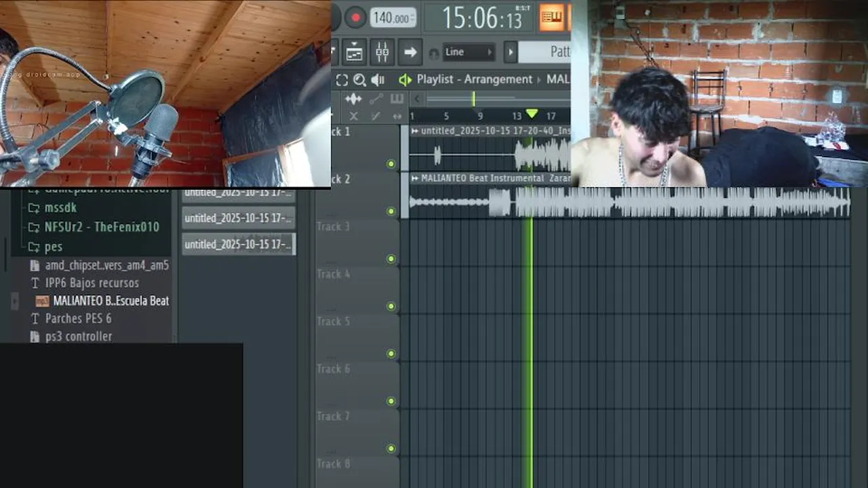Select the Track 8 header

357,472
